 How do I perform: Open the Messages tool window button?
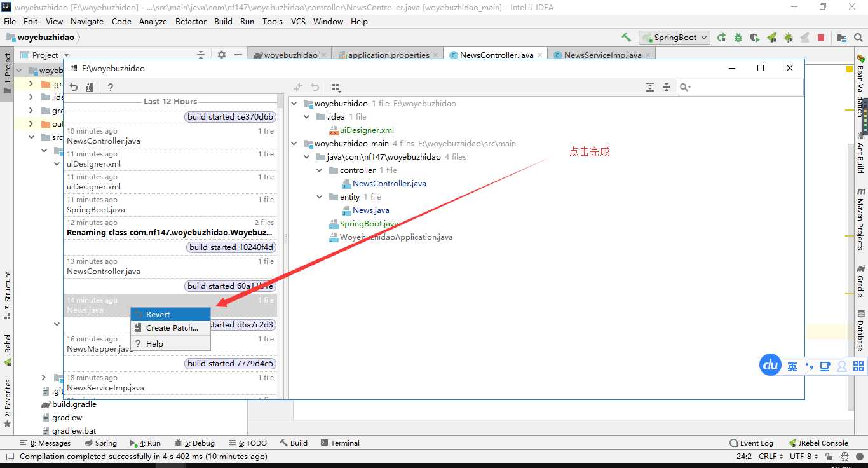point(45,443)
